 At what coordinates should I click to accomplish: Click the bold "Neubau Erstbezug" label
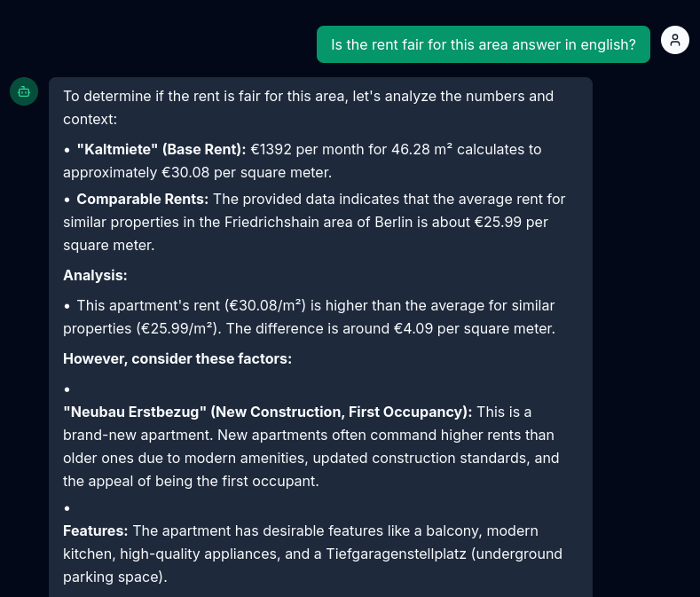click(266, 412)
